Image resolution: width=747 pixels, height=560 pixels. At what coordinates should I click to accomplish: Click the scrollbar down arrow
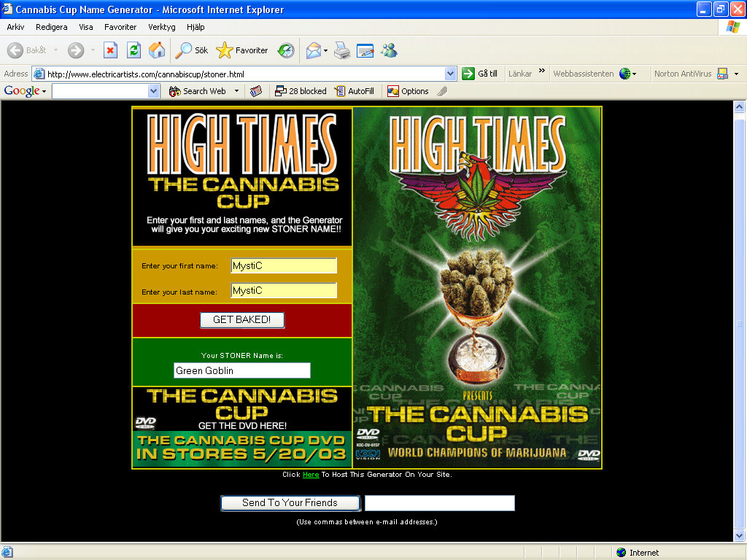click(740, 536)
